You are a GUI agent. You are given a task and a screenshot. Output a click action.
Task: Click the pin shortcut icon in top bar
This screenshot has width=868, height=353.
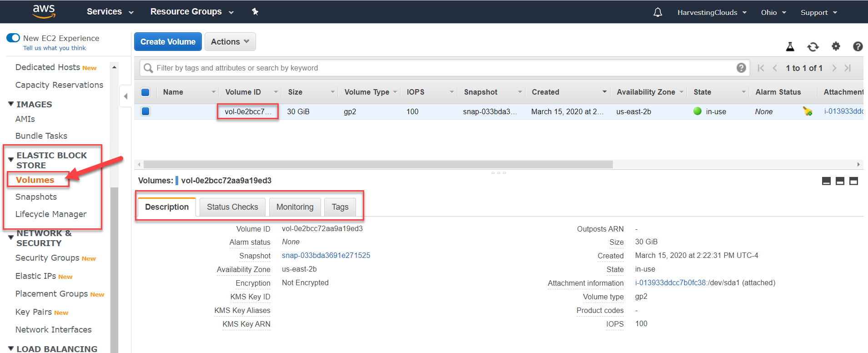click(255, 12)
